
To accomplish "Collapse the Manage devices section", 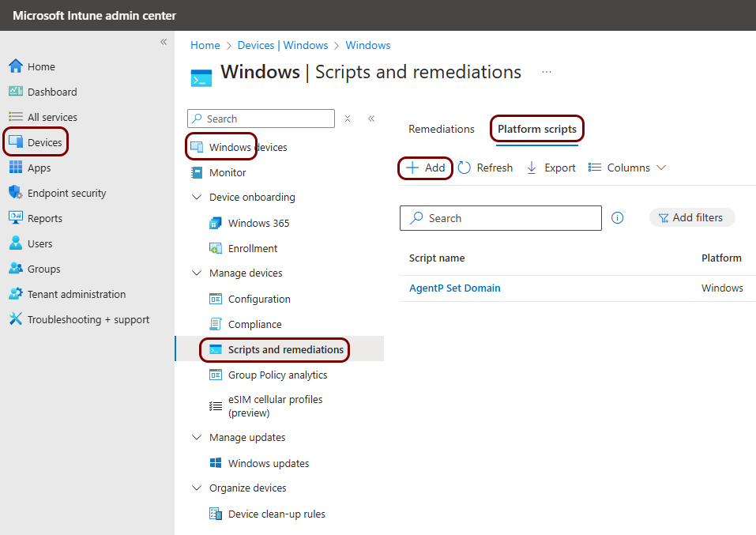I will tap(197, 273).
